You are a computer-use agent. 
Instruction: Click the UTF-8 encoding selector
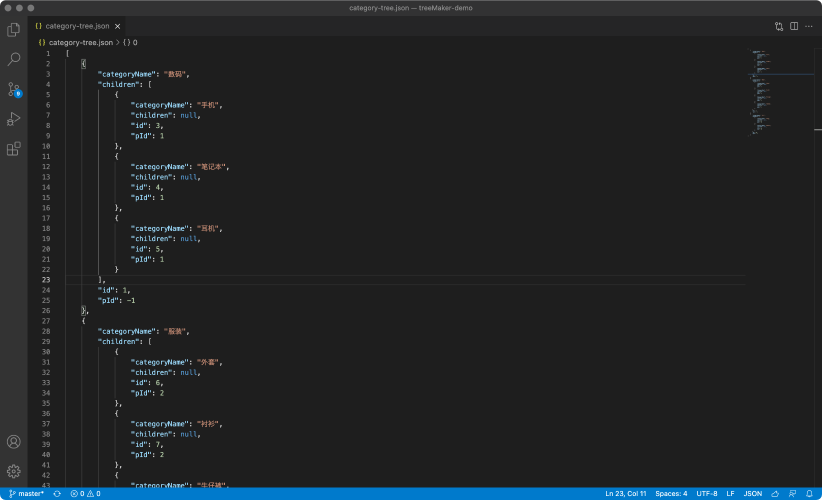click(x=706, y=493)
